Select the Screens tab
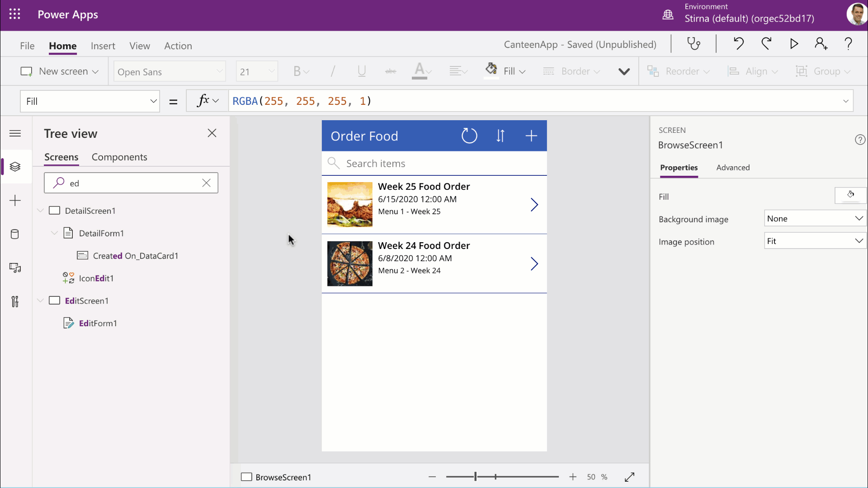The height and width of the screenshot is (488, 868). [x=61, y=157]
